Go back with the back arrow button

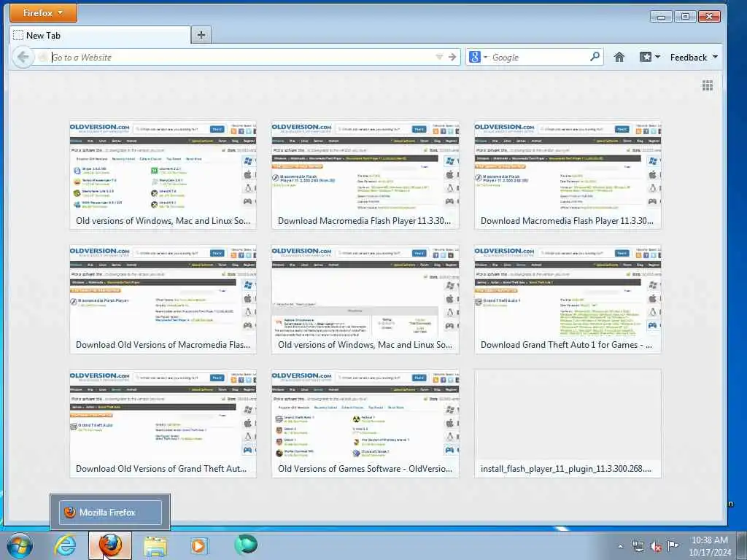click(23, 57)
